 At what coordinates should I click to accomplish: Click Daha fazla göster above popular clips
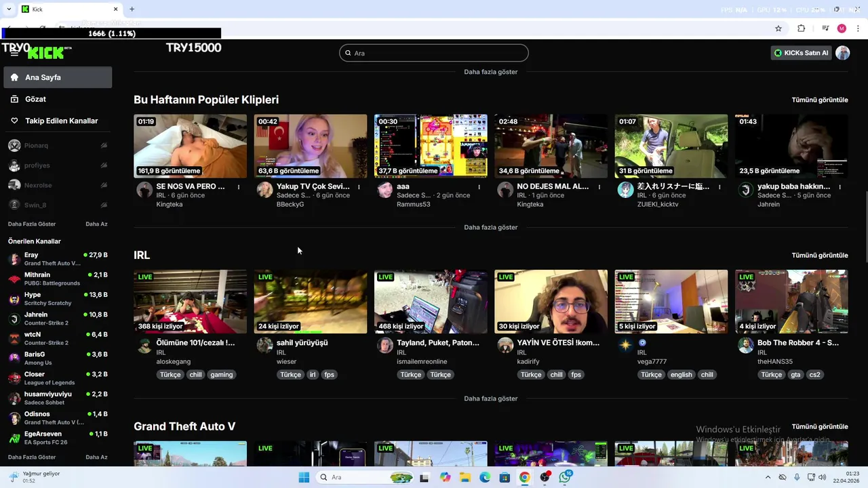(491, 72)
